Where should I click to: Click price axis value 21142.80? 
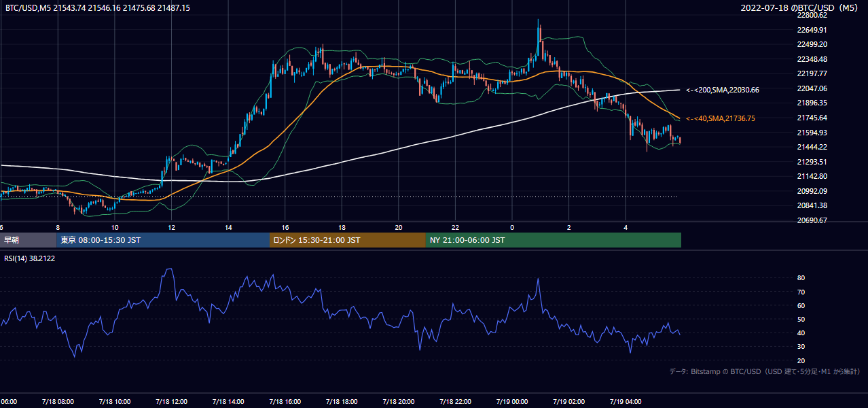coord(812,176)
